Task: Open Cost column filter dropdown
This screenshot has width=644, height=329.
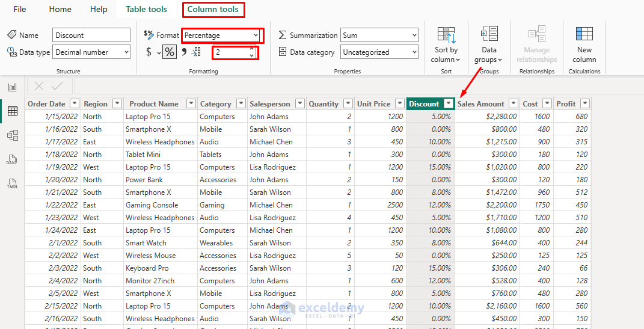Action: point(547,103)
